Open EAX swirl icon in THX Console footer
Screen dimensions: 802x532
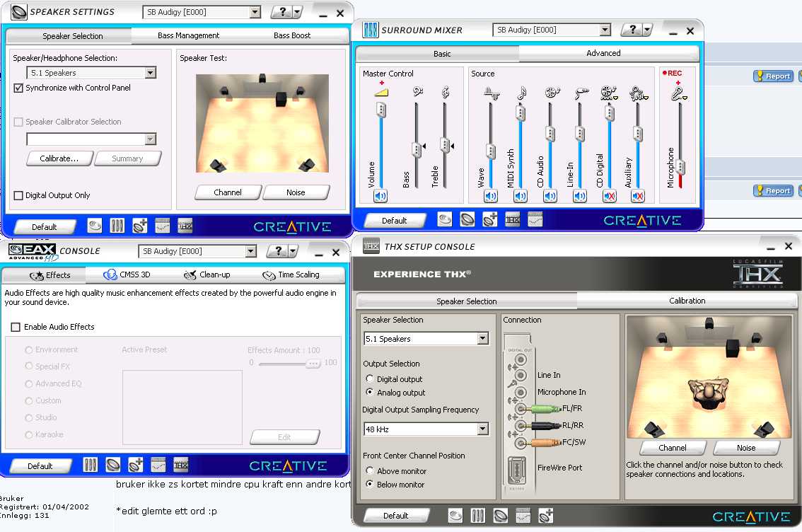pyautogui.click(x=455, y=516)
